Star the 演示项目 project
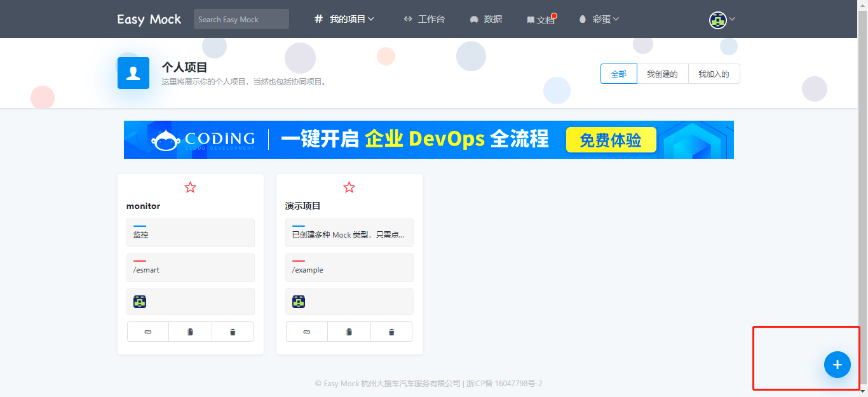The width and height of the screenshot is (868, 397). [x=349, y=187]
